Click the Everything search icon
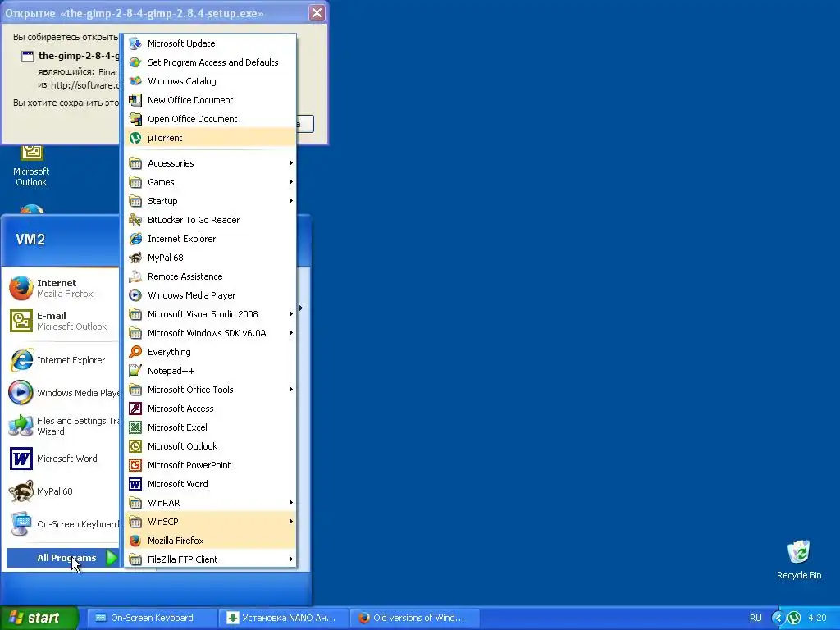This screenshot has width=840, height=630. [135, 351]
